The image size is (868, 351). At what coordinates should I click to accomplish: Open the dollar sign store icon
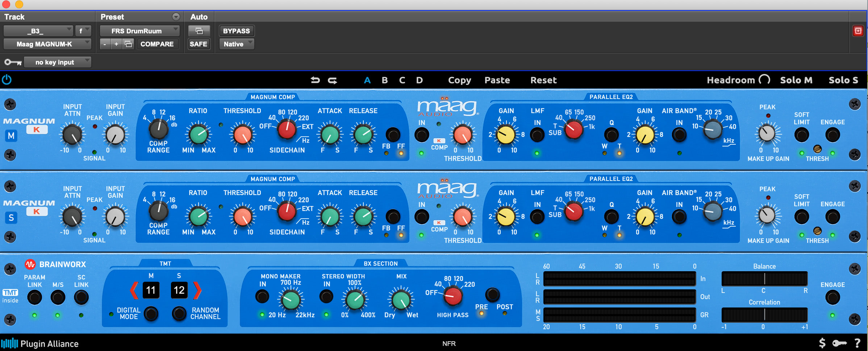pos(822,343)
